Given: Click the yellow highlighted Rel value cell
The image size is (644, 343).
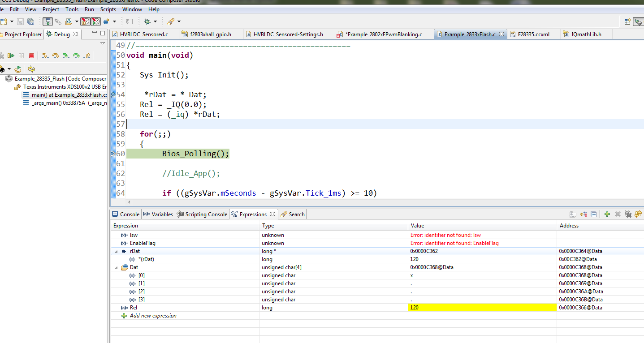Looking at the screenshot, I should tap(482, 308).
